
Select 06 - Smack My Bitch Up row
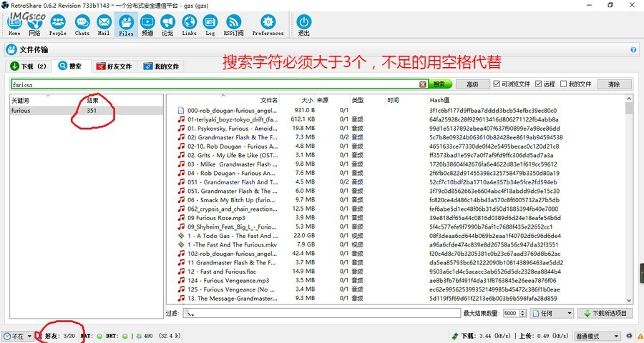(396, 200)
